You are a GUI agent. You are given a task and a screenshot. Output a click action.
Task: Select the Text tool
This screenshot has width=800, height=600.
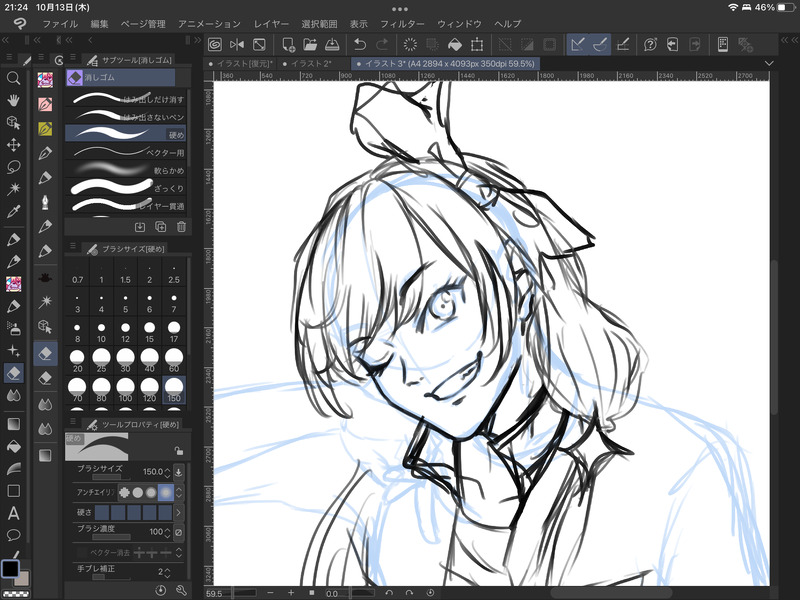click(x=13, y=513)
